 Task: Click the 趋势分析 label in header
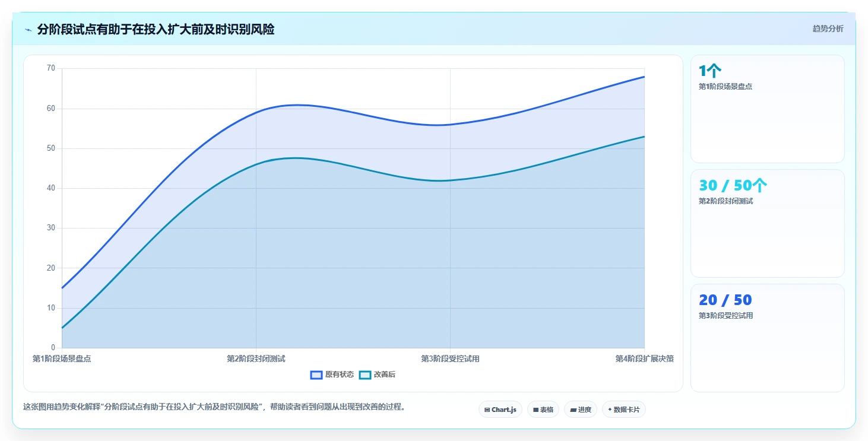click(x=828, y=28)
